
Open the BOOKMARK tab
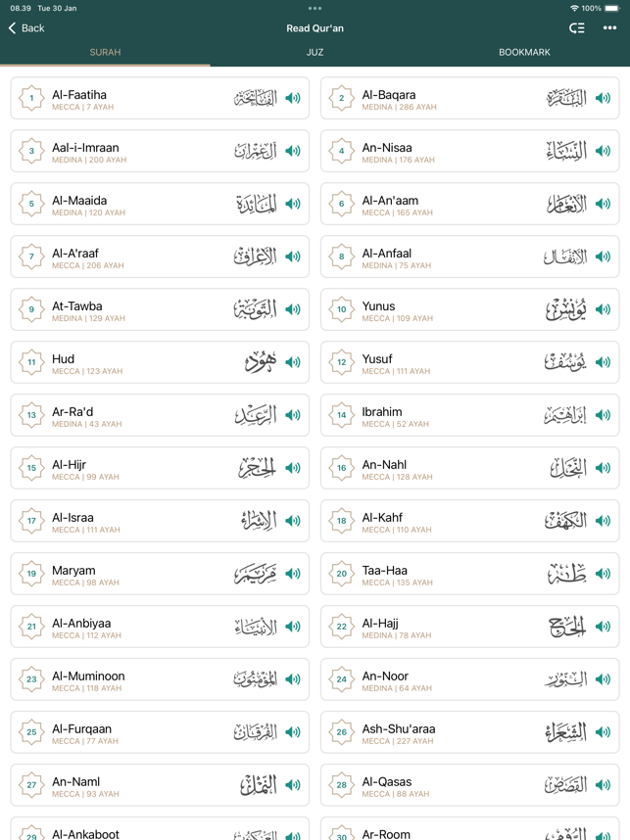[524, 52]
